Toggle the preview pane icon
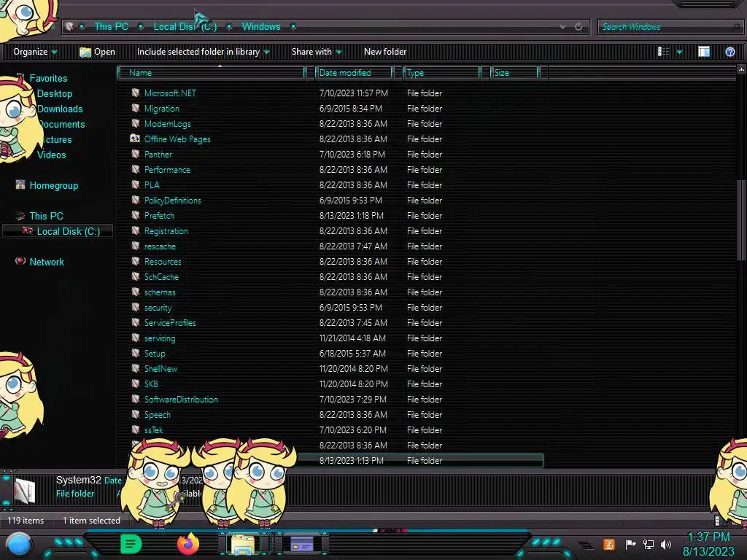 704,52
